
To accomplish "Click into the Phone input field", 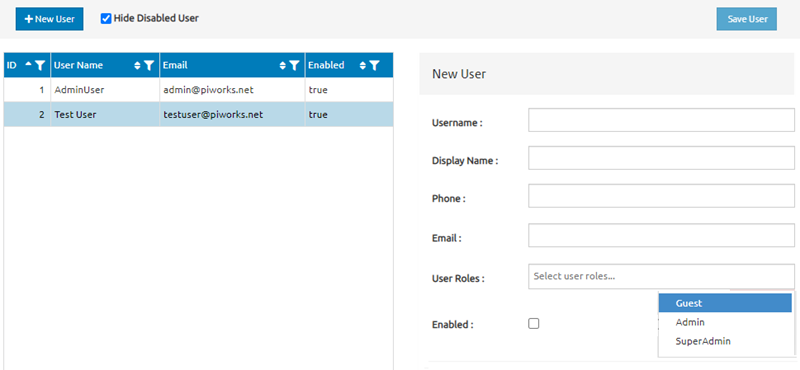I will point(661,196).
